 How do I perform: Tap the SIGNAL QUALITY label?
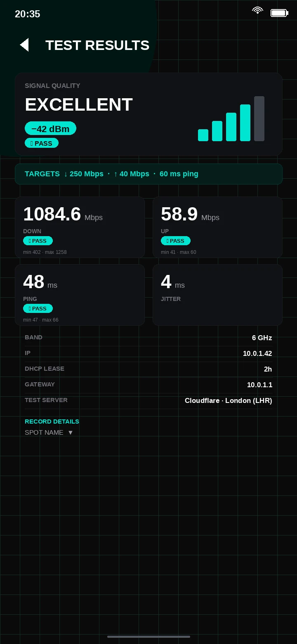[52, 86]
